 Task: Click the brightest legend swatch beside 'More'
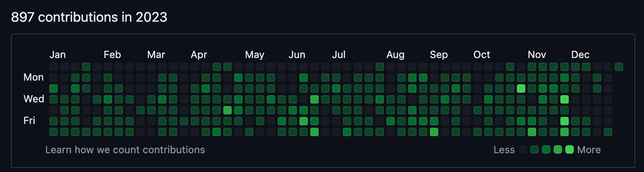pyautogui.click(x=570, y=150)
